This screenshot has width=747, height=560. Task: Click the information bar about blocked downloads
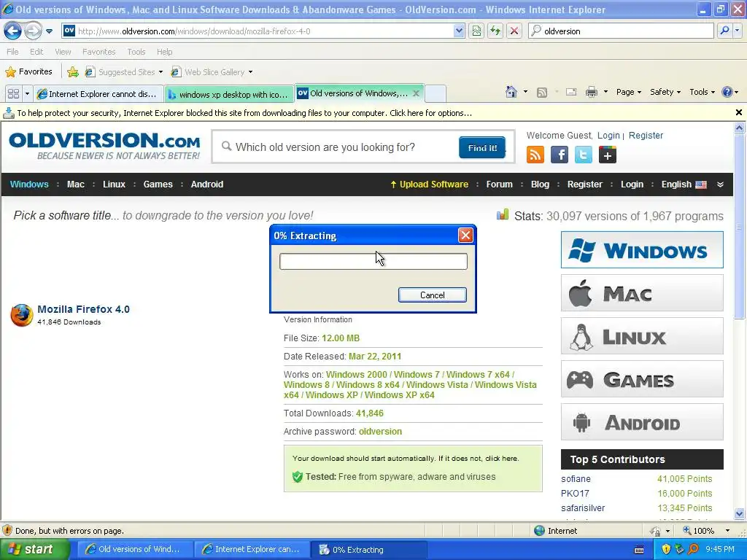click(x=367, y=113)
